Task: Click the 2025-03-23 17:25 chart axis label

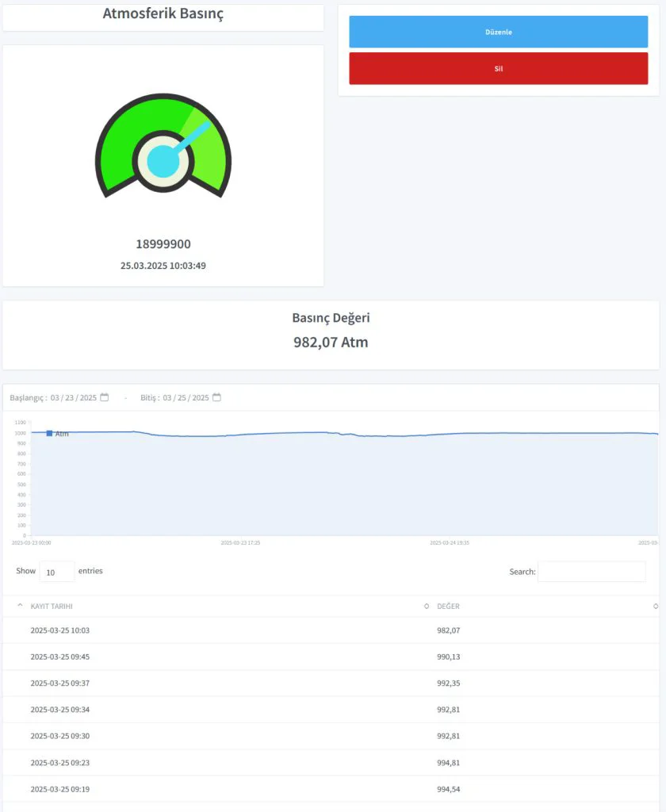Action: point(240,543)
